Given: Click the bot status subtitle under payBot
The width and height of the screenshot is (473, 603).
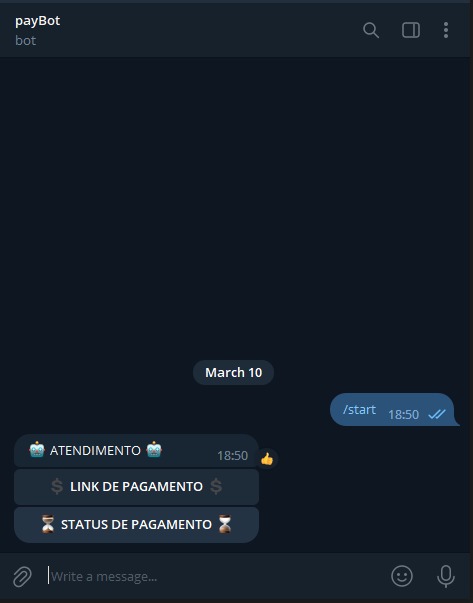Looking at the screenshot, I should [25, 40].
